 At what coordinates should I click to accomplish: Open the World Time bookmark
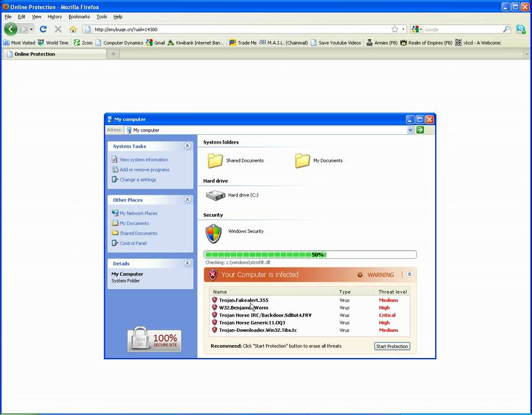[54, 43]
